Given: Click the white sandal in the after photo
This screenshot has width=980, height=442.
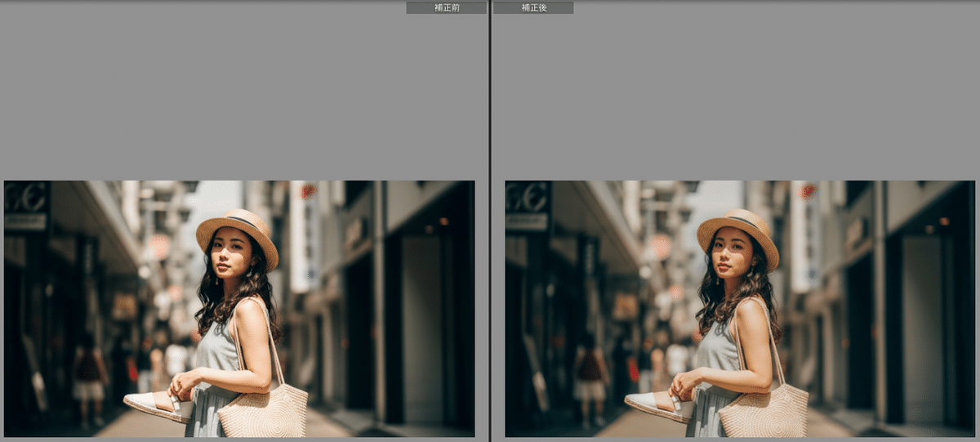Looking at the screenshot, I should tap(658, 404).
